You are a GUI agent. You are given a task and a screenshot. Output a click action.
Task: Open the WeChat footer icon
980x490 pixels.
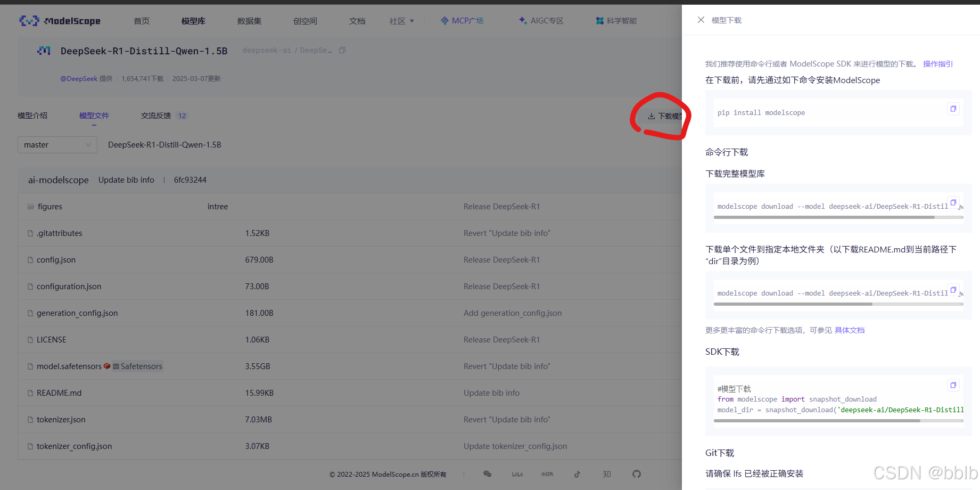(x=487, y=474)
